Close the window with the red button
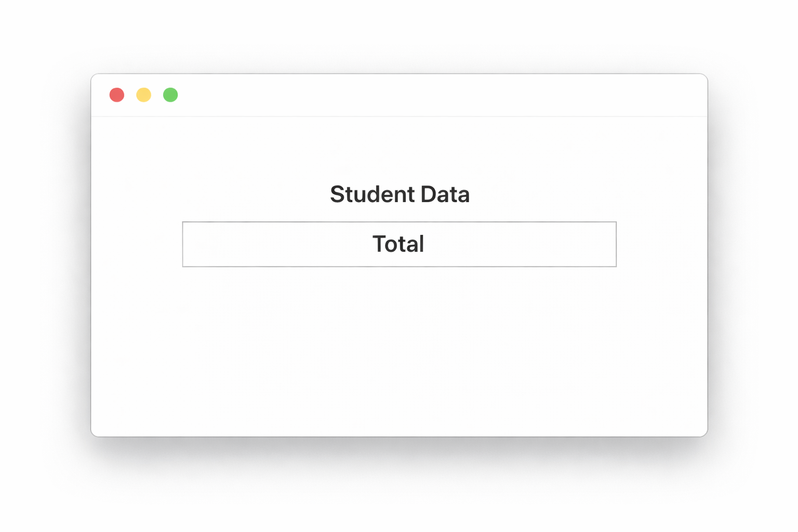The image size is (798, 532). (x=117, y=95)
